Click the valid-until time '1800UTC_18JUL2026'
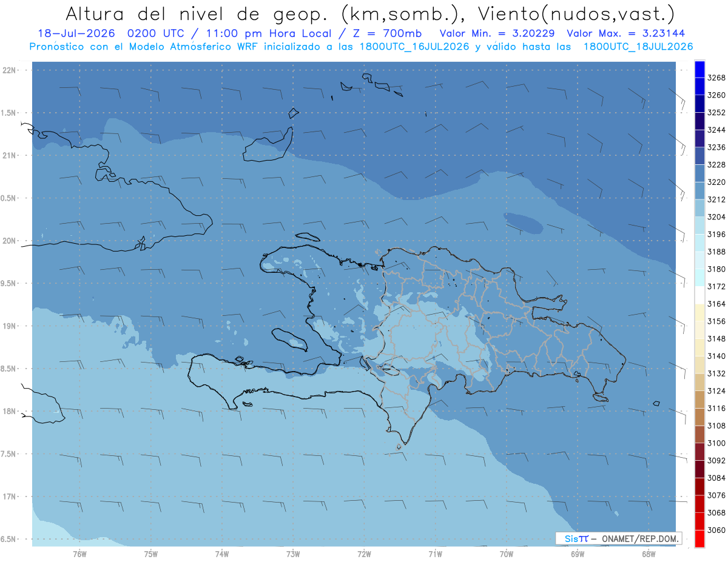The width and height of the screenshot is (728, 562). pyautogui.click(x=638, y=47)
